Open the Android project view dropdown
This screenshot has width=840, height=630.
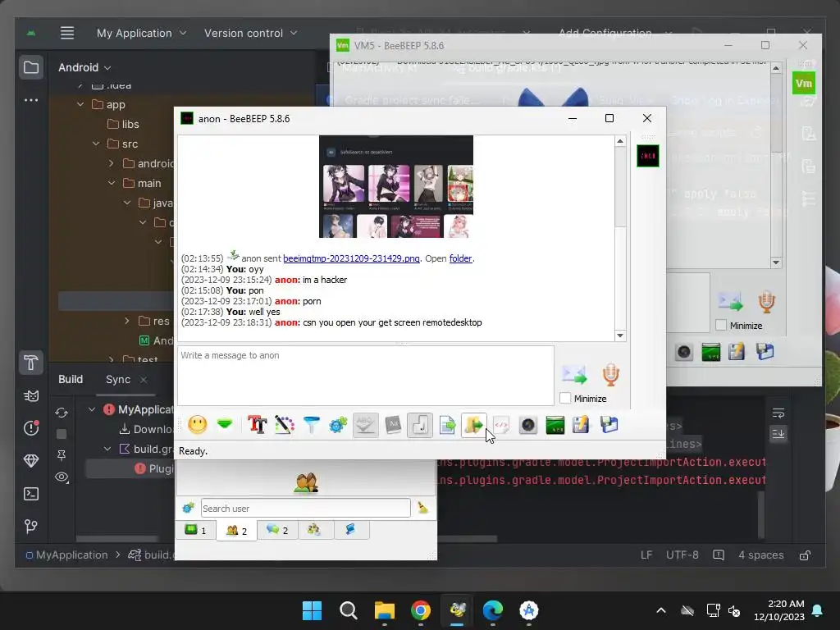(84, 67)
